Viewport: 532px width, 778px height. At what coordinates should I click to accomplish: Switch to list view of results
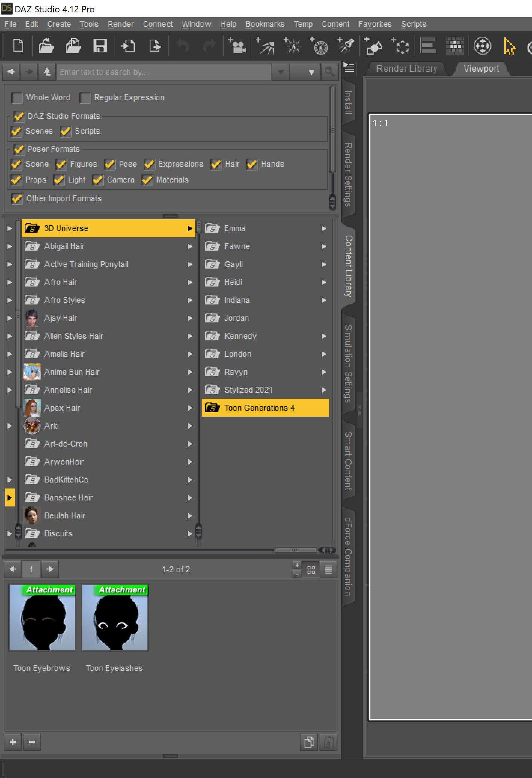[x=328, y=570]
